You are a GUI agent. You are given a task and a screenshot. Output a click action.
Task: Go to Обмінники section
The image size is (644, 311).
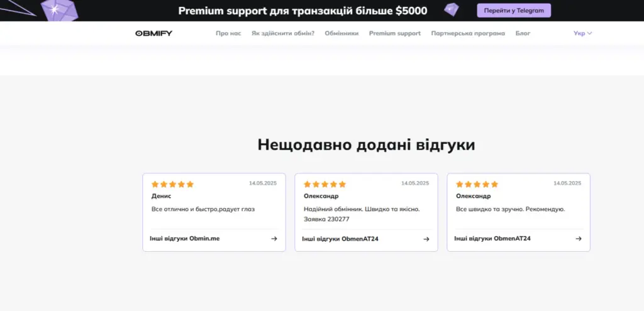(341, 33)
